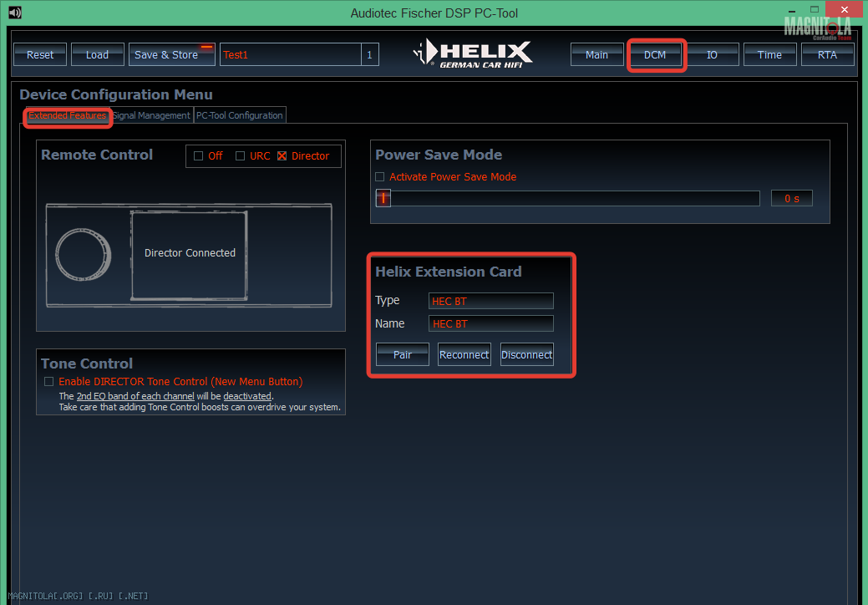This screenshot has height=605, width=868.
Task: Click the Power Save time slider handle
Action: [383, 198]
